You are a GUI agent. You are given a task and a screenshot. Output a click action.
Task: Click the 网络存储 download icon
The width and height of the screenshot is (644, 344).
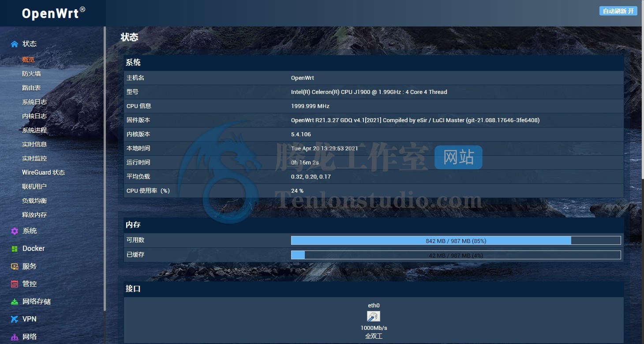(15, 302)
